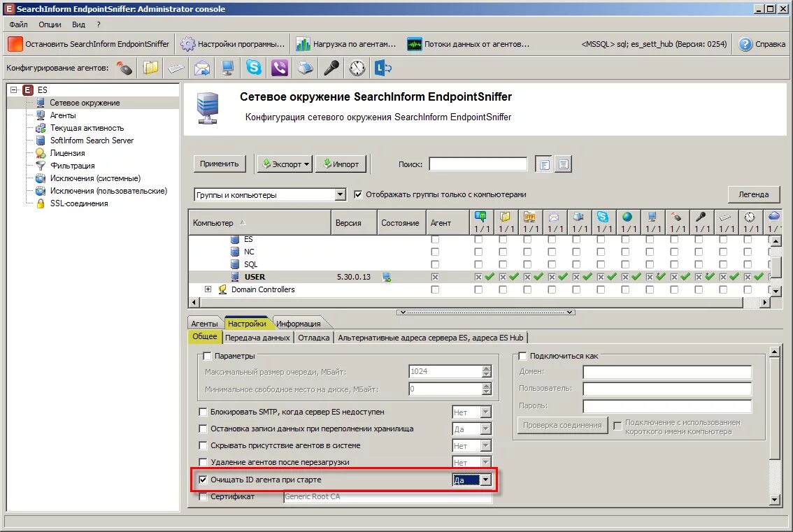Open Справка help
The height and width of the screenshot is (532, 793).
(762, 44)
